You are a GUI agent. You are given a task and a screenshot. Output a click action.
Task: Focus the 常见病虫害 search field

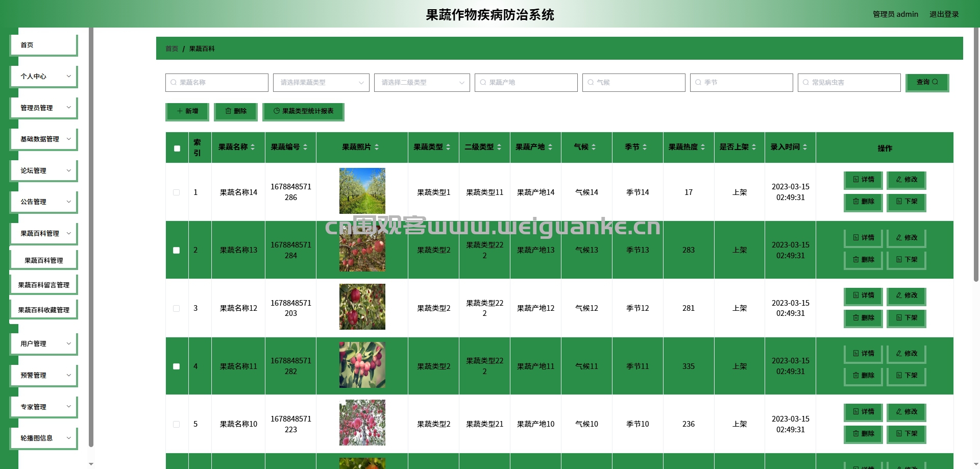pos(849,83)
